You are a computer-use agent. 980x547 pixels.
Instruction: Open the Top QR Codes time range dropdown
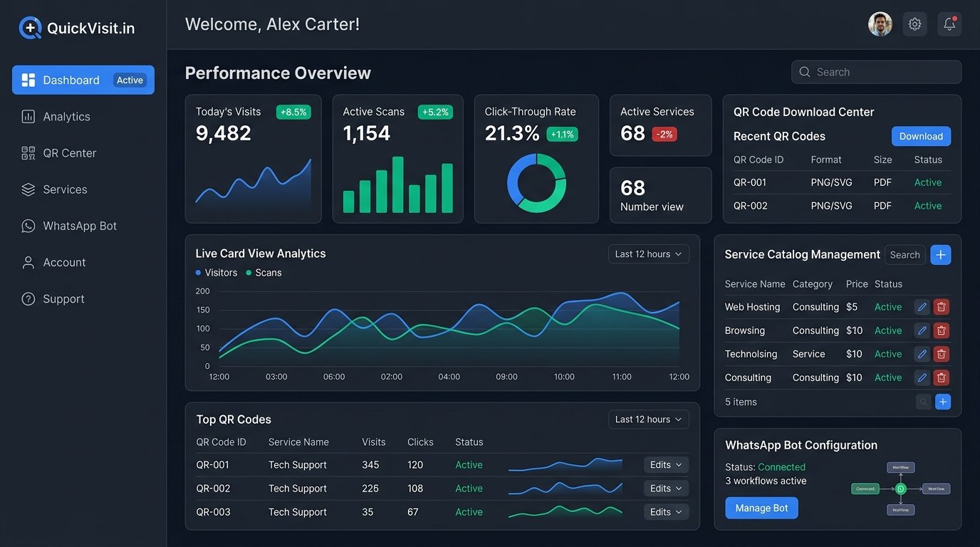648,420
